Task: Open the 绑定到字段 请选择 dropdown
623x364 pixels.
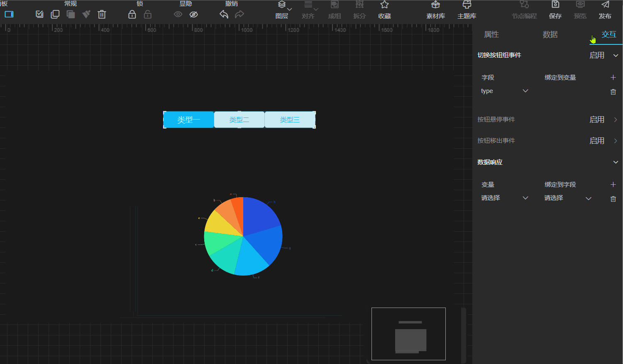Action: pyautogui.click(x=567, y=198)
